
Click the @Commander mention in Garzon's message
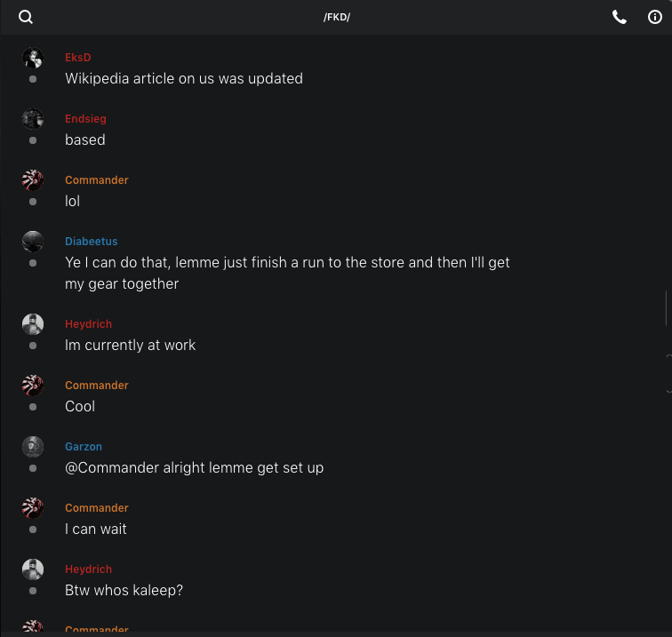pos(112,467)
